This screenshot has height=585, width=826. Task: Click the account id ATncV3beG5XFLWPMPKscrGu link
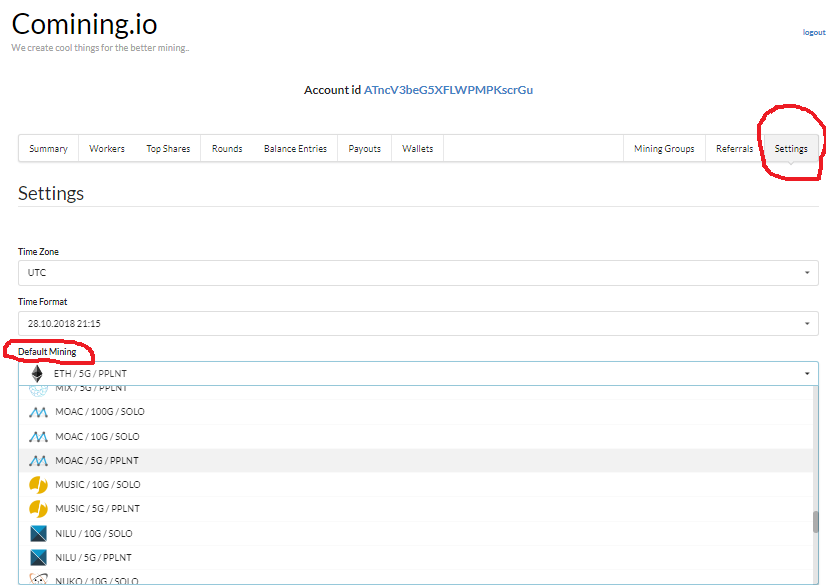(448, 90)
